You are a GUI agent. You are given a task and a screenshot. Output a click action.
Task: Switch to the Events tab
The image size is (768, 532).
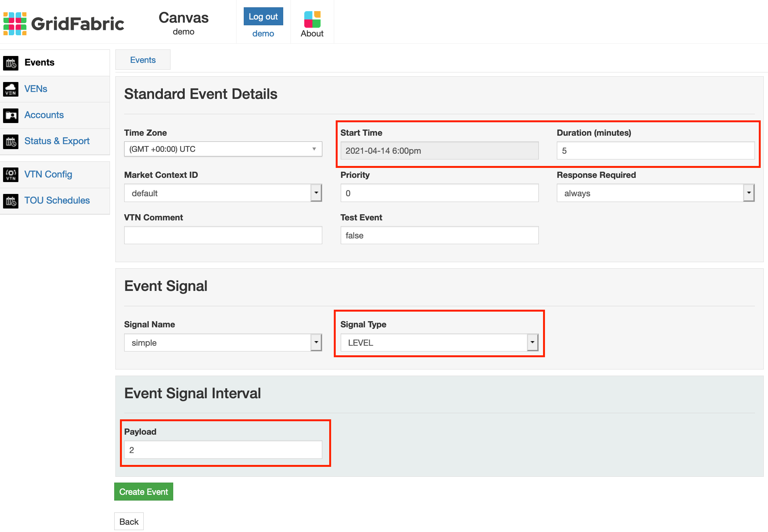click(143, 60)
